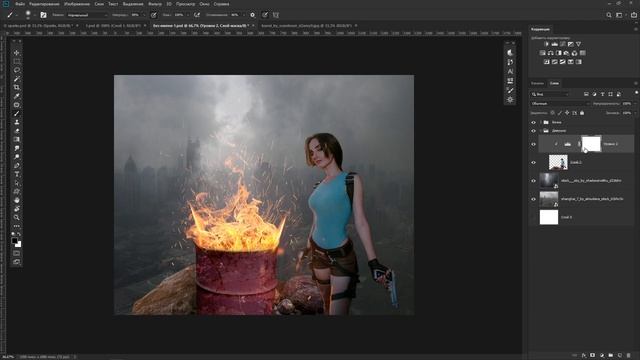
Task: Add a Levels adjustment from the adjustments panel
Action: click(x=555, y=44)
